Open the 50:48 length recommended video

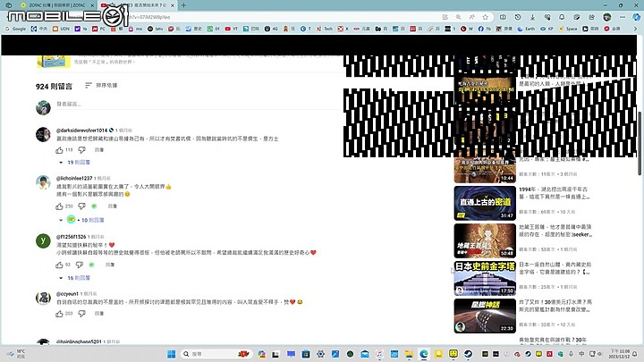click(485, 240)
